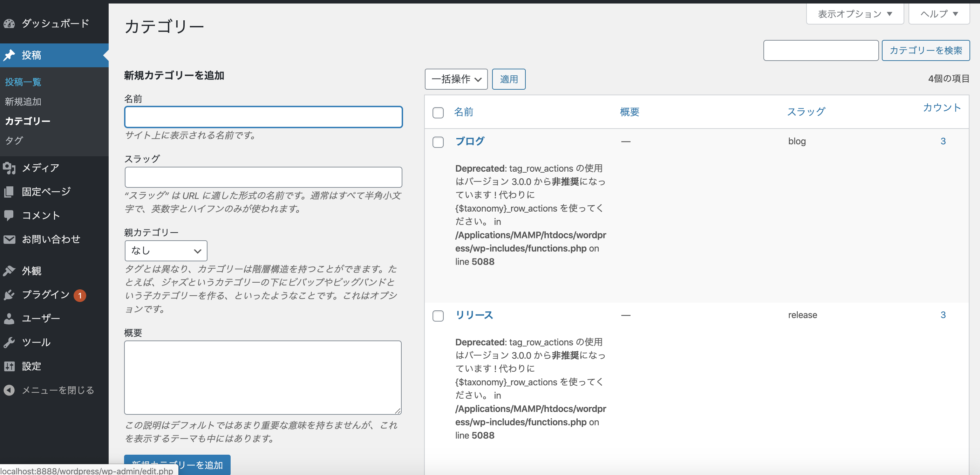Open the ツール wrench icon
This screenshot has height=475, width=980.
9,342
